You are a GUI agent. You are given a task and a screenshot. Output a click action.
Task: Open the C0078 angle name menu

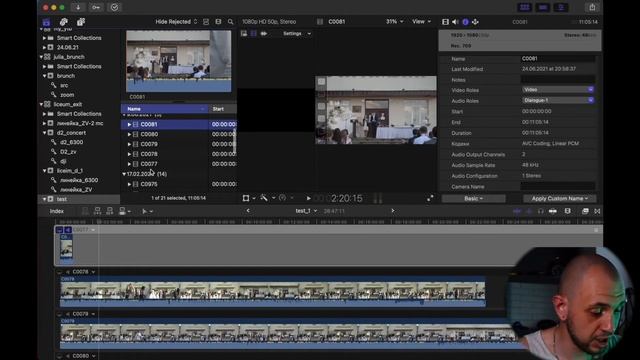pyautogui.click(x=84, y=272)
